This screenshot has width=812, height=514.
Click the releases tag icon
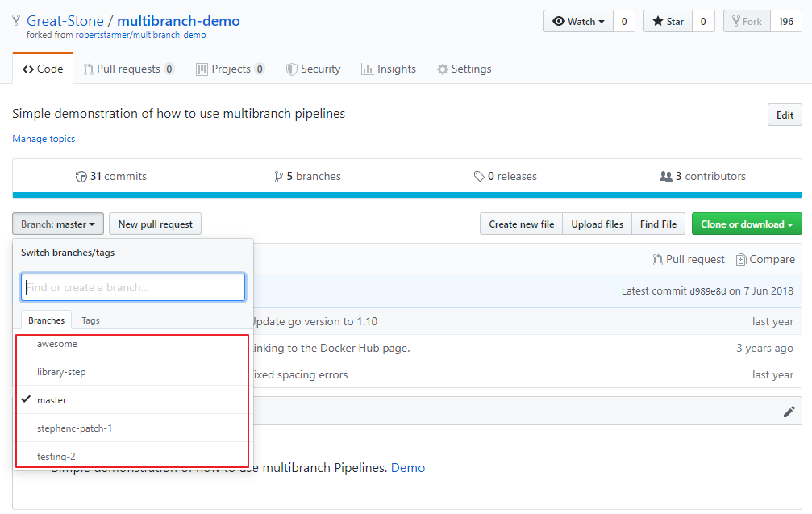(x=479, y=177)
